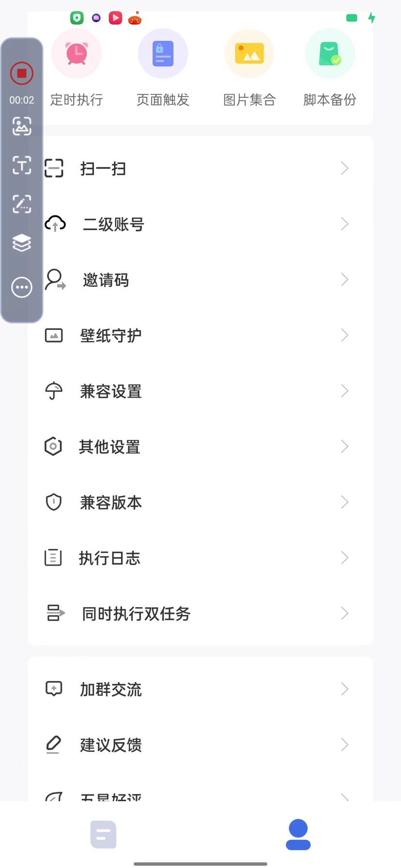The height and width of the screenshot is (868, 401).
Task: Expand the 壁纸守护 row chevron
Action: coord(344,335)
